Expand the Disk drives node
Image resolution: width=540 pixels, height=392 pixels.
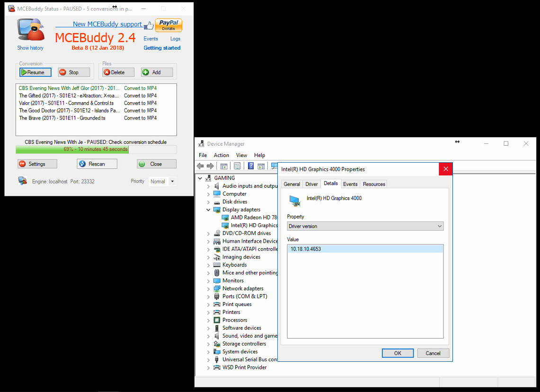208,202
